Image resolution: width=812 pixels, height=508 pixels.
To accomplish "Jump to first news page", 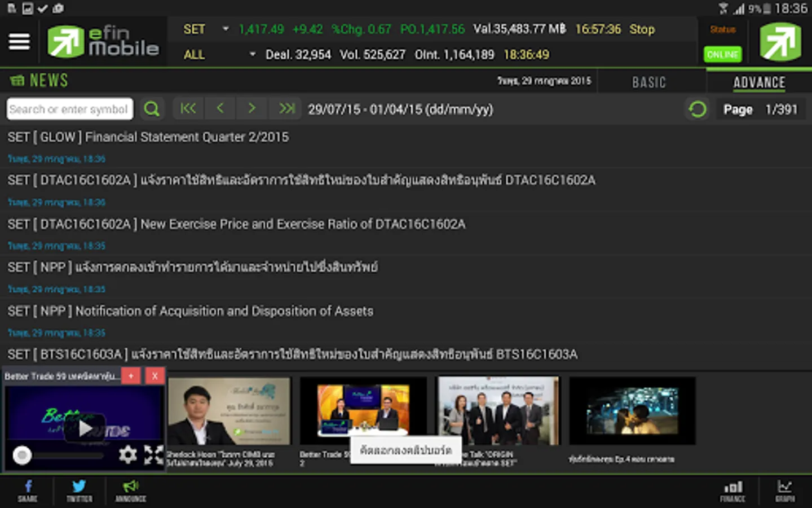I will [188, 108].
